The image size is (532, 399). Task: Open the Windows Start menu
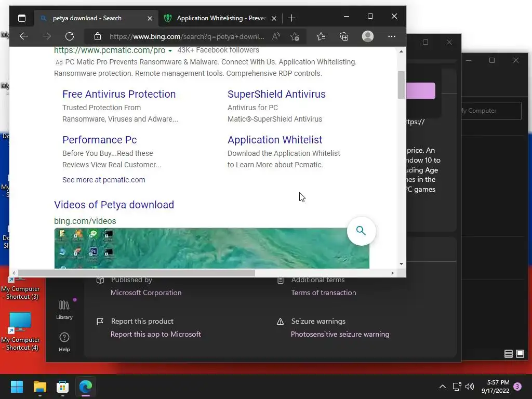17,387
